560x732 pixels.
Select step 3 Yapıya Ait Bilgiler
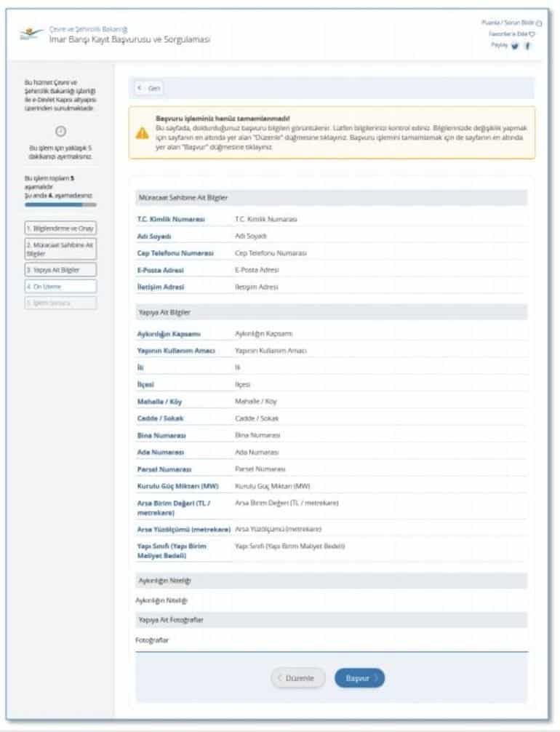click(x=60, y=270)
